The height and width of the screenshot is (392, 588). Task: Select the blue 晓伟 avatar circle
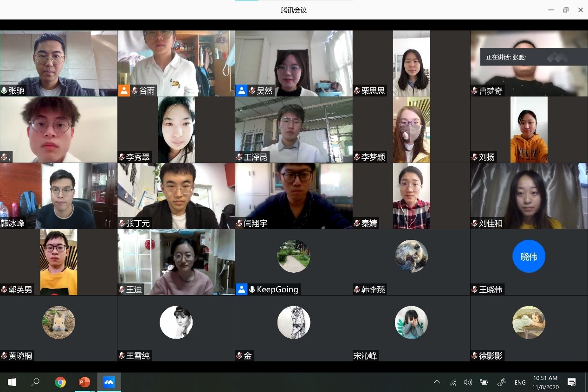click(529, 256)
